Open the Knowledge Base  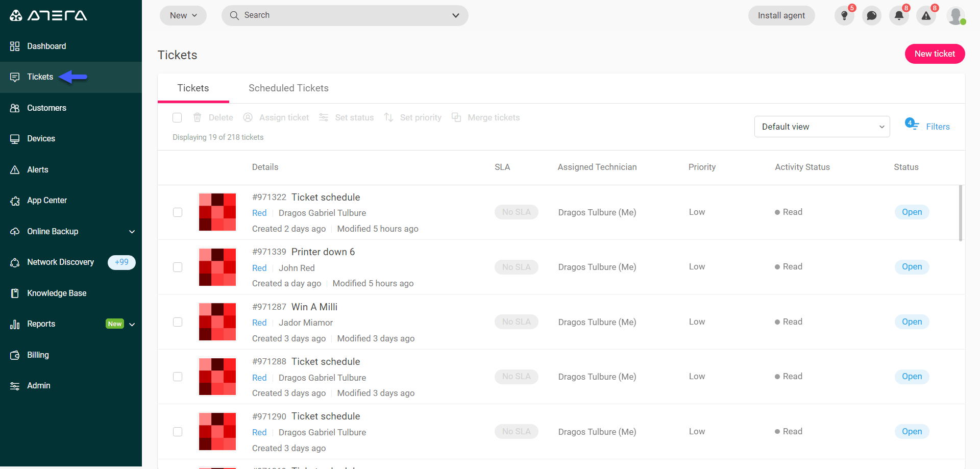(x=56, y=293)
